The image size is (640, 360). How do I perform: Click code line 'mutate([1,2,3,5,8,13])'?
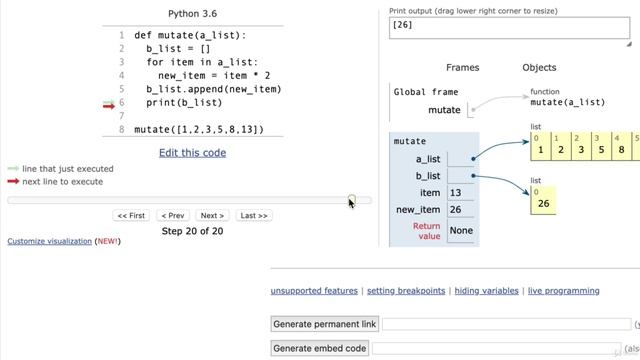pyautogui.click(x=199, y=129)
